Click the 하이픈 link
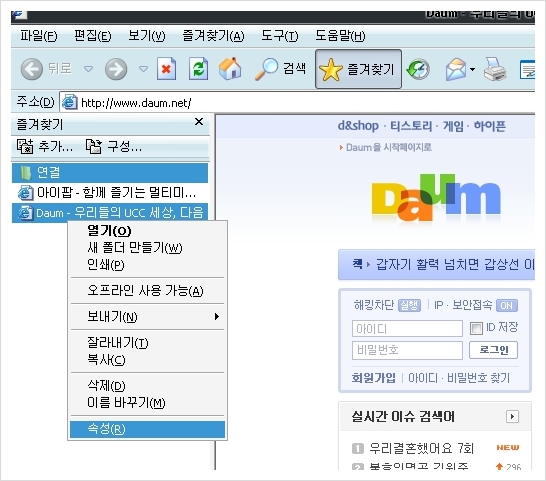This screenshot has height=481, width=546. (490, 126)
